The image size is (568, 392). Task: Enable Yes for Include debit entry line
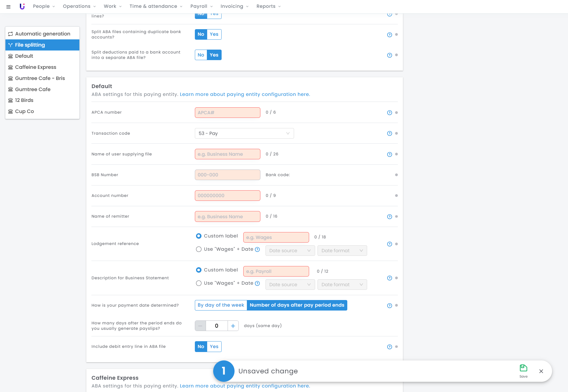[214, 347]
